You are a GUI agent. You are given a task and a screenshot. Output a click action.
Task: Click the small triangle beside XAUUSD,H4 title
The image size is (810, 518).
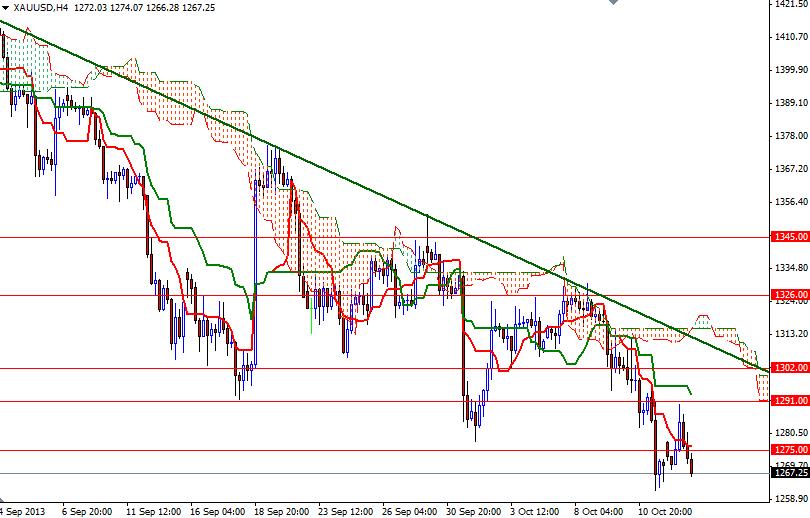click(x=5, y=7)
